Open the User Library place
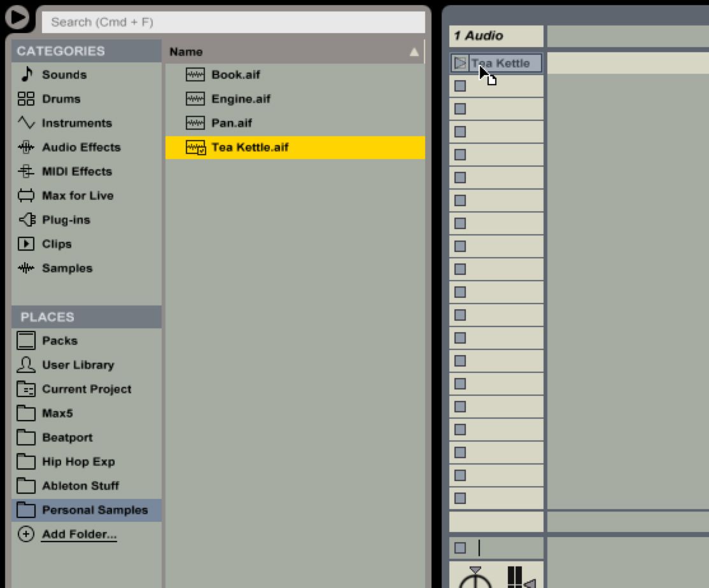The height and width of the screenshot is (588, 709). pos(87,365)
